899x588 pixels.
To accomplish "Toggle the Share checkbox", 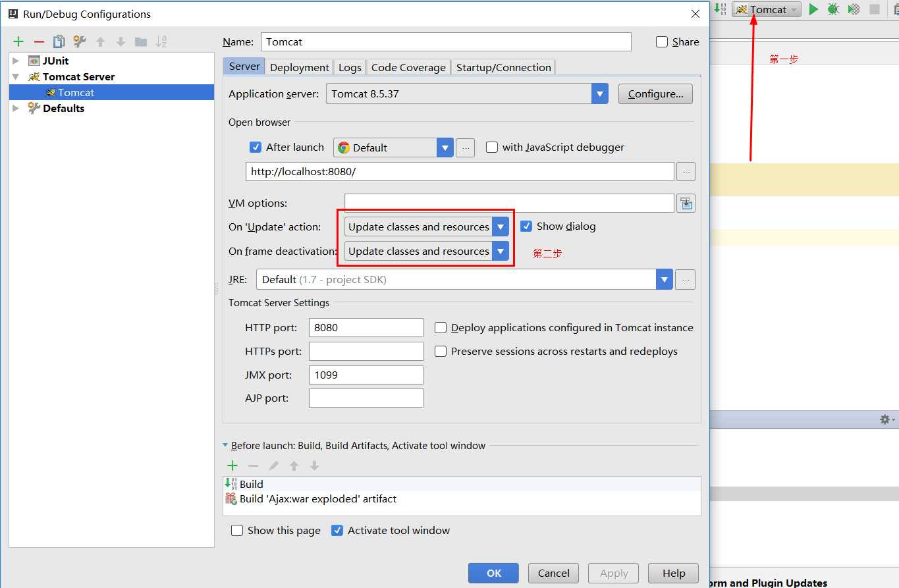I will [x=662, y=41].
